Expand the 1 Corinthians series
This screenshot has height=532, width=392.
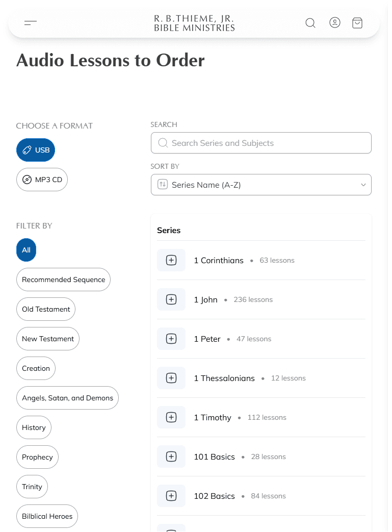(x=171, y=260)
